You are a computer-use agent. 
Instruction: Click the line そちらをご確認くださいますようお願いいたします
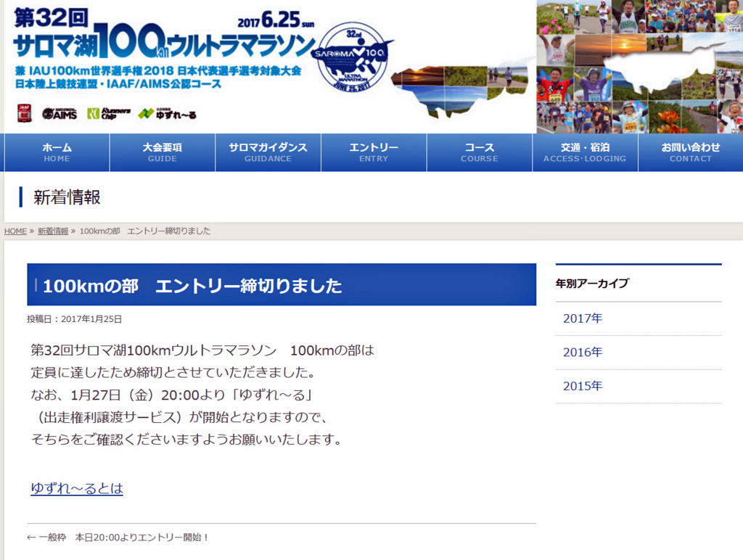coord(186,439)
